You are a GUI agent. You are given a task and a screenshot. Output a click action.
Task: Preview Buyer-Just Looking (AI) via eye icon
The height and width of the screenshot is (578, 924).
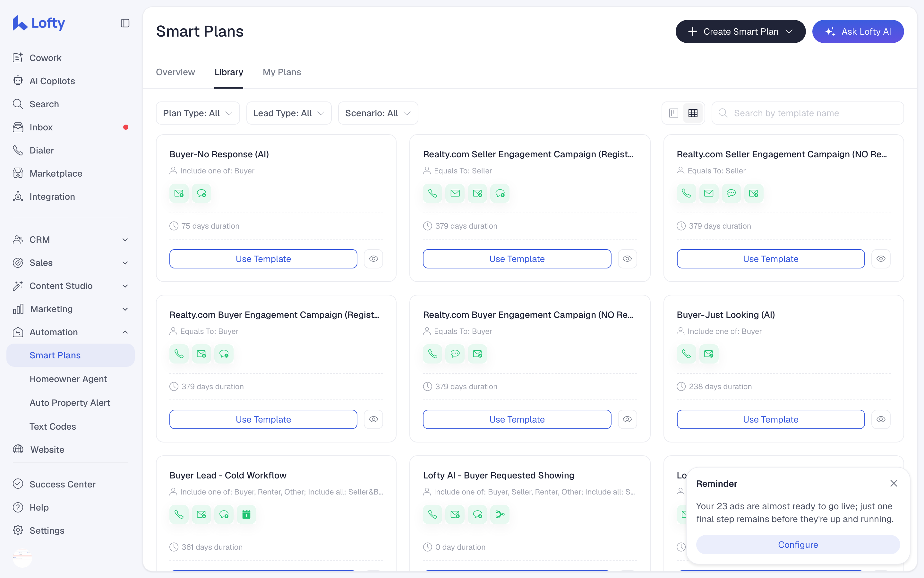881,419
